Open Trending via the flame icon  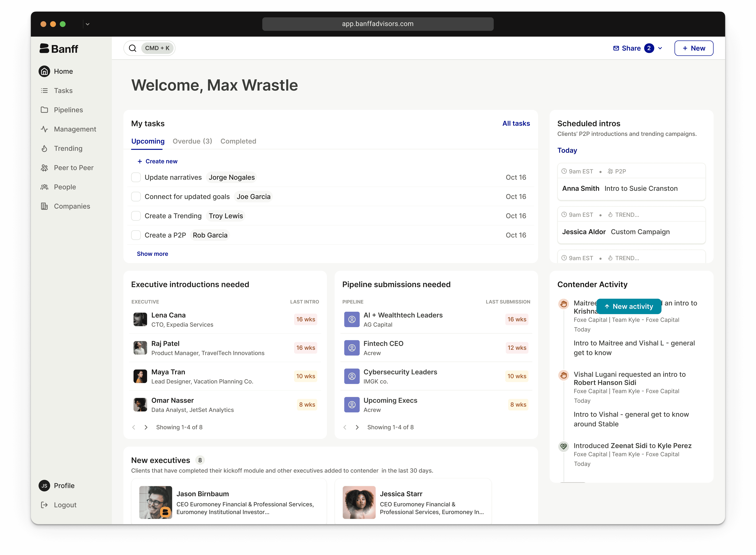pos(44,149)
